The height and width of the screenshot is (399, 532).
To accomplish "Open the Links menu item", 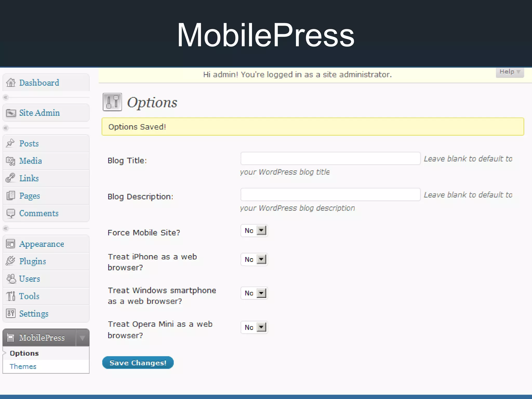I will pyautogui.click(x=46, y=178).
